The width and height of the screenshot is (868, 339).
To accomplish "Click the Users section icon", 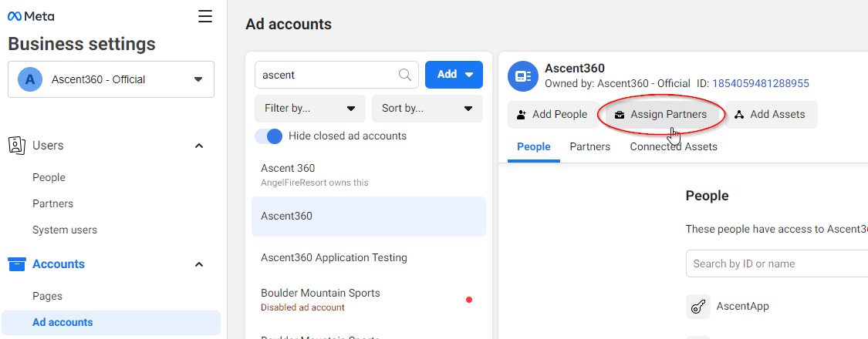I will [x=17, y=146].
